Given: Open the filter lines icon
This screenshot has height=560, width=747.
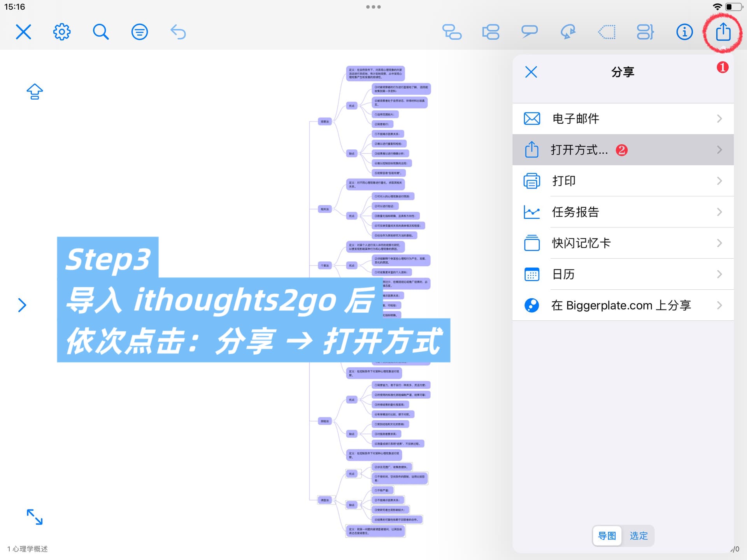Looking at the screenshot, I should click(139, 32).
